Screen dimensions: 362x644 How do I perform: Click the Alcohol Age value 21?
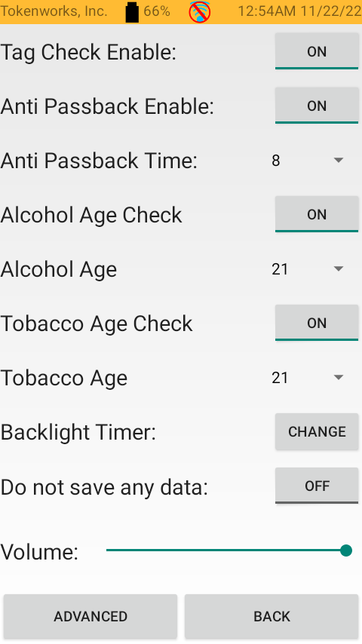pyautogui.click(x=280, y=269)
